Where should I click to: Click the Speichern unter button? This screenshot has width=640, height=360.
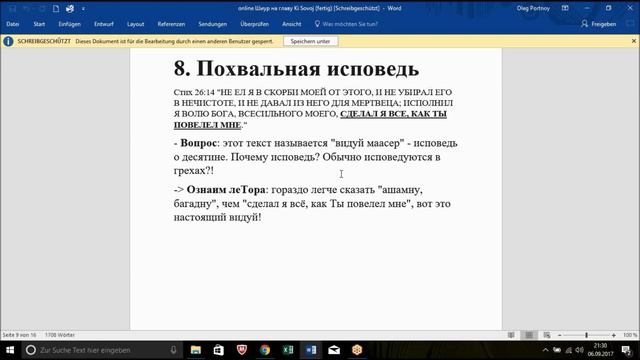[x=310, y=41]
